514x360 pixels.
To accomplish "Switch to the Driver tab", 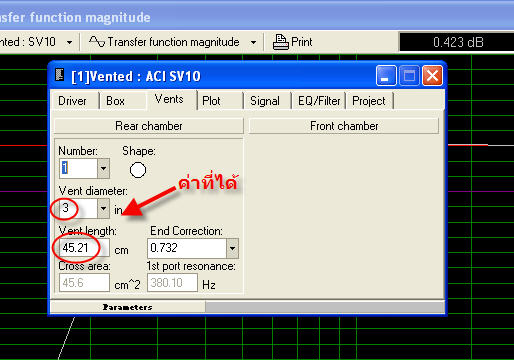I will pyautogui.click(x=72, y=101).
